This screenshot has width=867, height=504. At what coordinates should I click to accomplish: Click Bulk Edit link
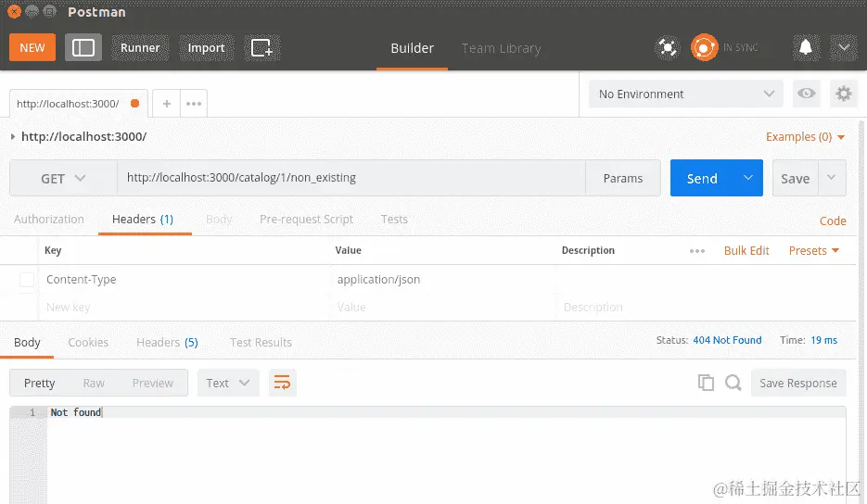(x=746, y=251)
